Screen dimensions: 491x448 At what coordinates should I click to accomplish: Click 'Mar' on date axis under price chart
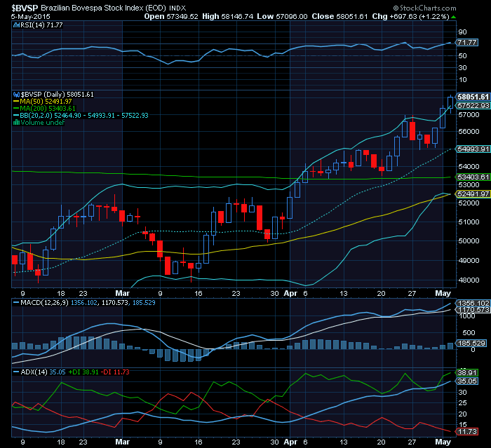123,293
